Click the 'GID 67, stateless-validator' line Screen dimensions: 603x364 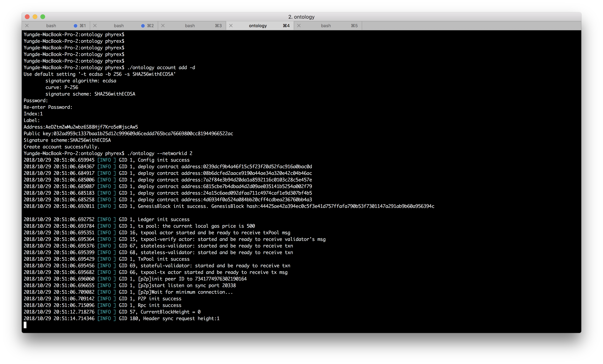point(158,246)
